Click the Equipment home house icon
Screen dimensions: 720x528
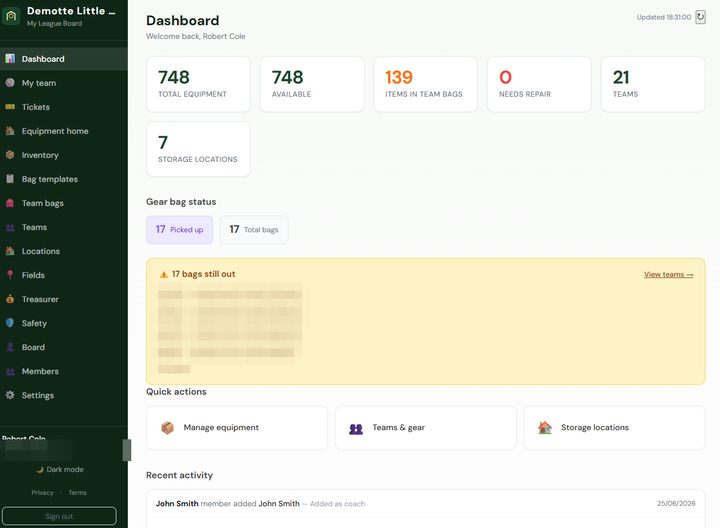pyautogui.click(x=10, y=130)
